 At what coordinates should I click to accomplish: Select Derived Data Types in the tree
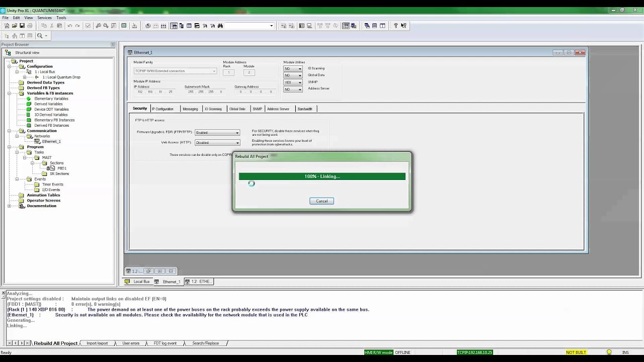click(x=45, y=82)
